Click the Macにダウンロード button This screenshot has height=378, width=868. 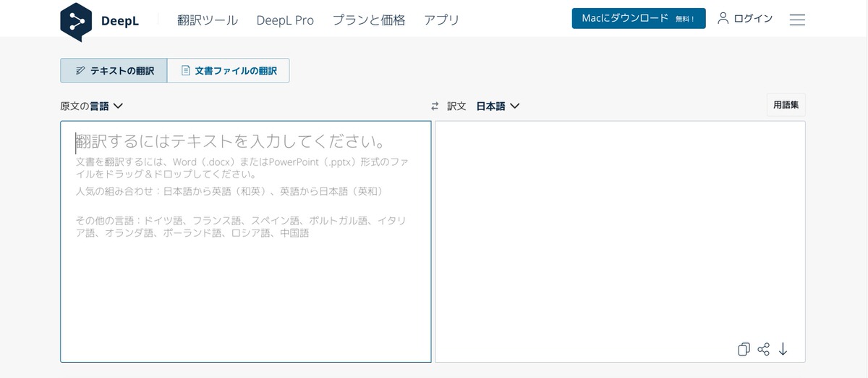pos(639,19)
